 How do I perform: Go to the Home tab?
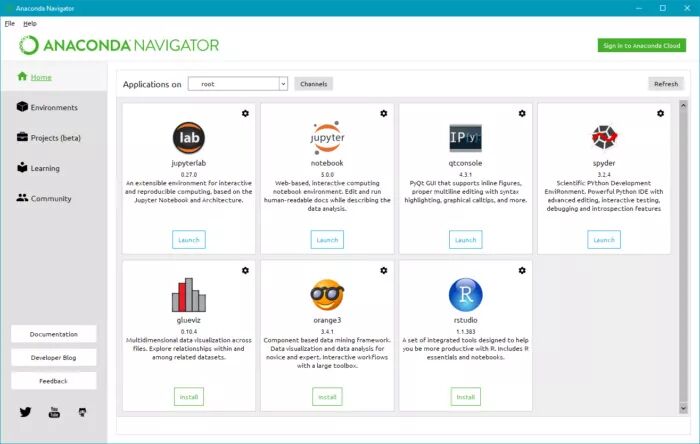[54, 77]
